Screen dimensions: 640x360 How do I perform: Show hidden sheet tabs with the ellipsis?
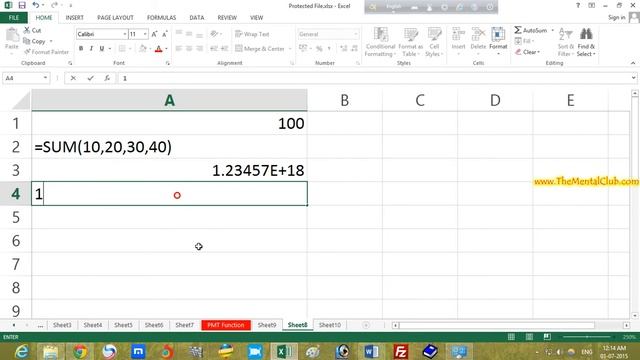(40, 325)
